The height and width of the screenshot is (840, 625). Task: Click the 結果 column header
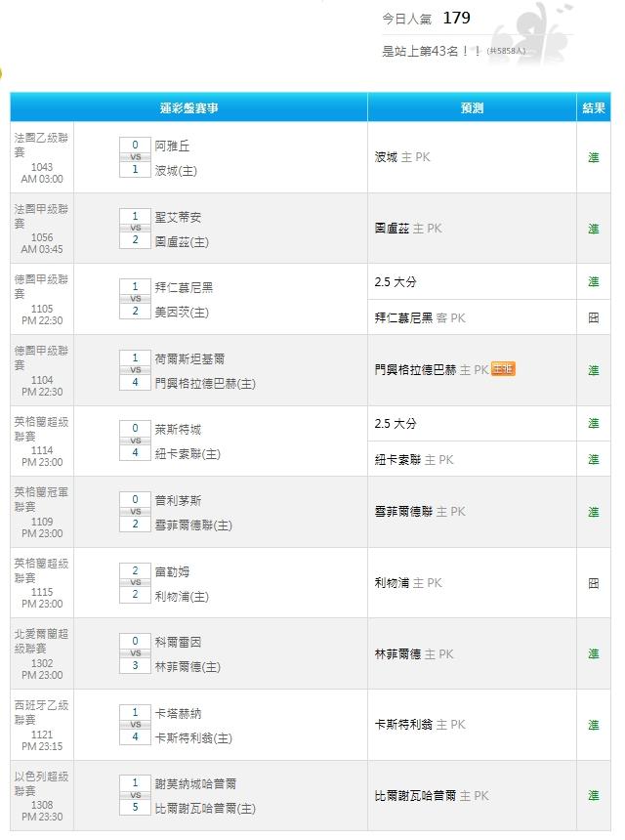[593, 108]
